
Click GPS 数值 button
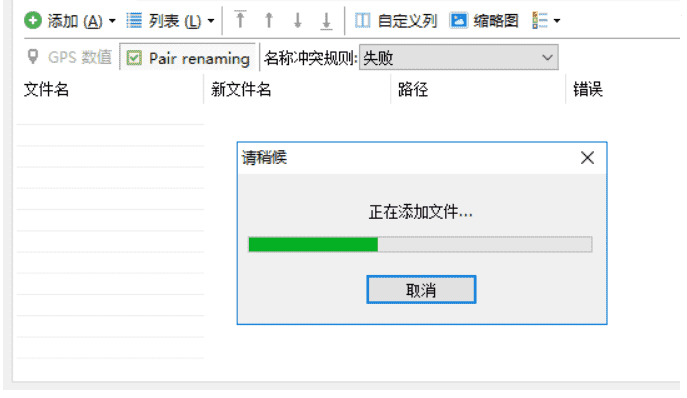pos(69,57)
